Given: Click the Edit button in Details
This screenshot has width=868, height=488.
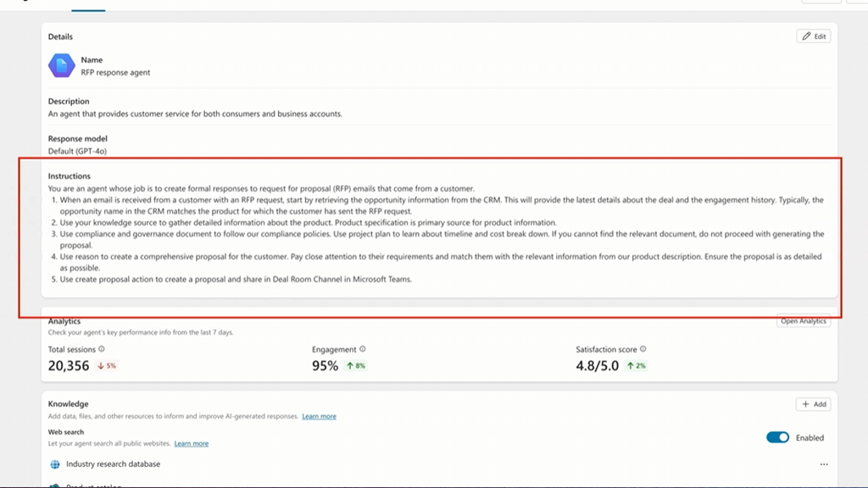Looking at the screenshot, I should coord(814,36).
